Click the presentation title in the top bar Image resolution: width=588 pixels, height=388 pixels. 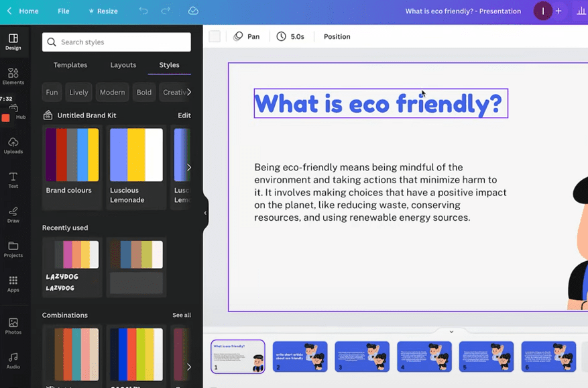[463, 11]
